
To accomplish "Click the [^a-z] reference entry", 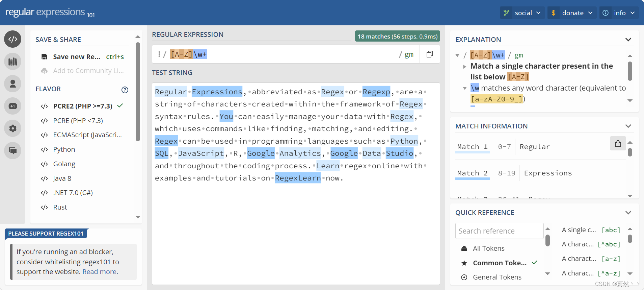I will tap(591, 273).
